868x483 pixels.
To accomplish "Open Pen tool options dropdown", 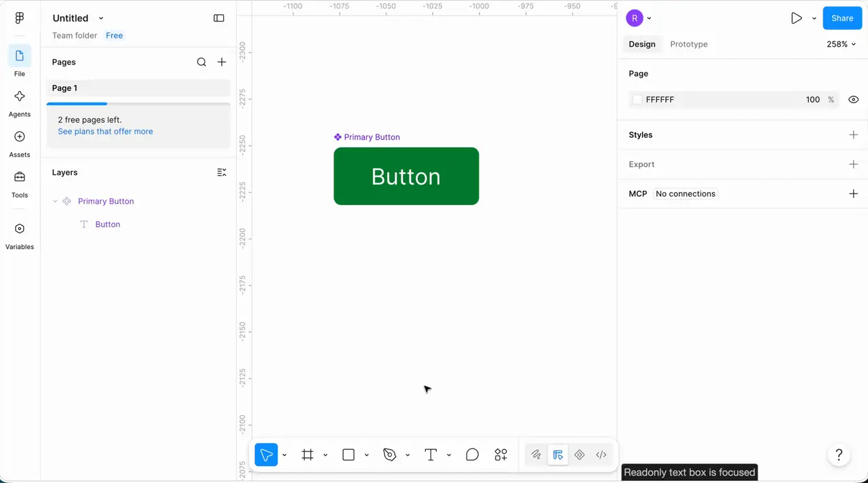I will click(408, 455).
